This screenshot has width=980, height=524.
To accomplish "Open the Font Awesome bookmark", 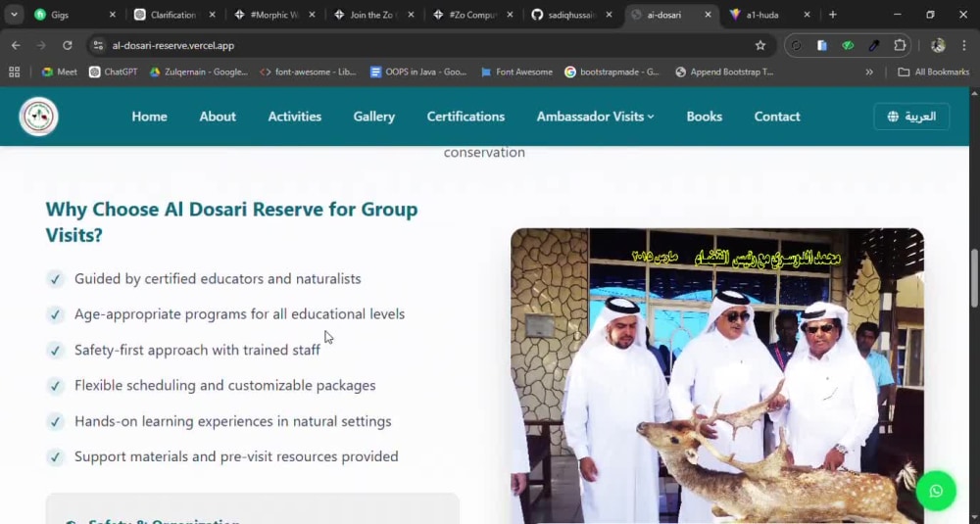I will 516,71.
